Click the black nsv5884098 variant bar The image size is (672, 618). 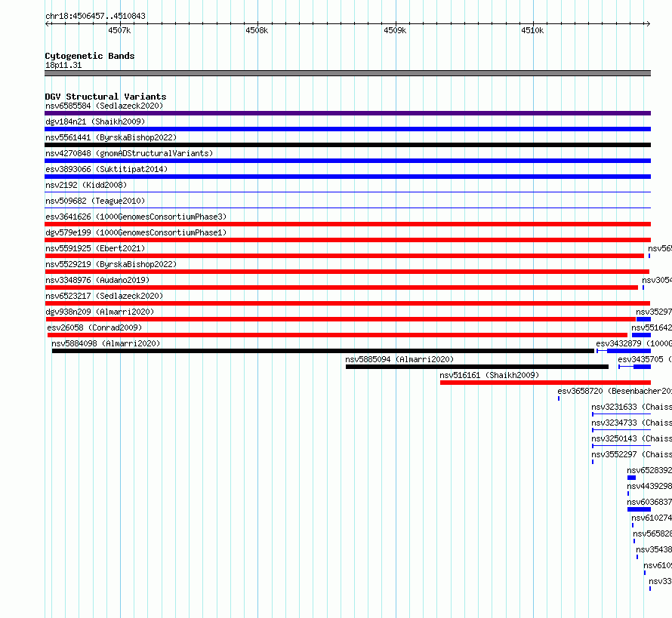point(323,351)
